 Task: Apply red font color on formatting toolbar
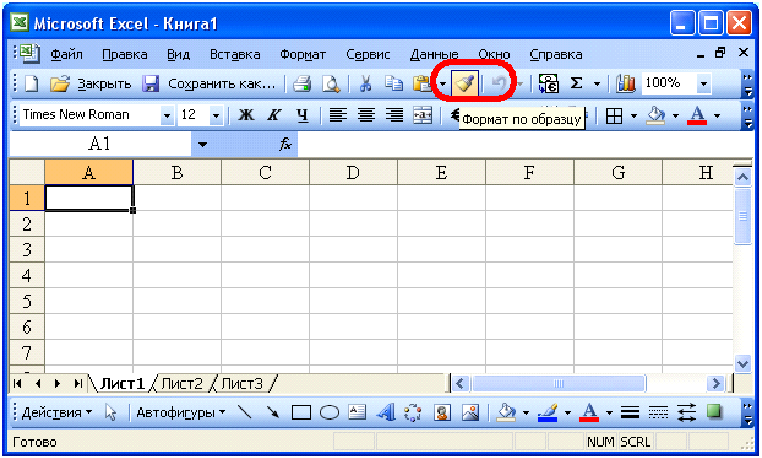pos(697,116)
